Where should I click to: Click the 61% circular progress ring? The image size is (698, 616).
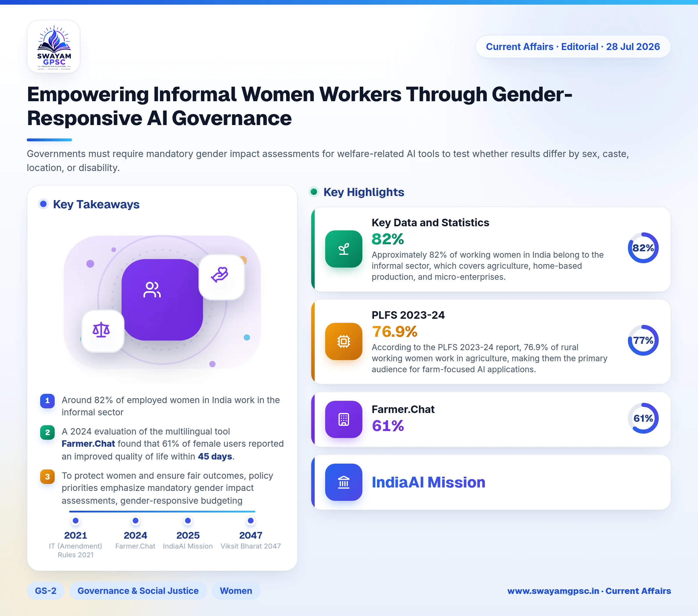pyautogui.click(x=643, y=418)
